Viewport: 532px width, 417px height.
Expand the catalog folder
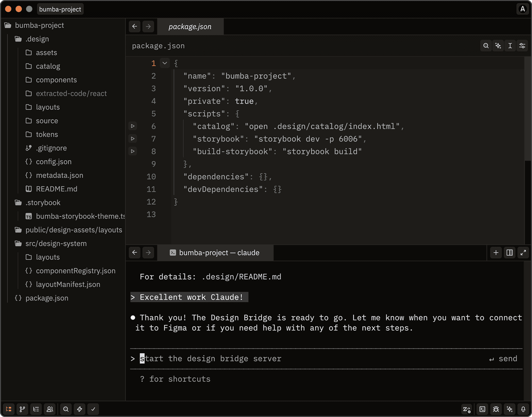[43, 66]
